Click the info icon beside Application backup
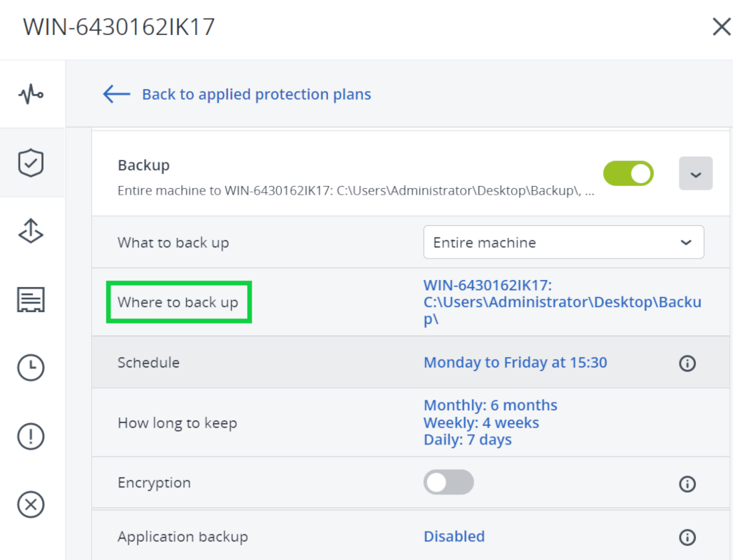This screenshot has width=733, height=560. [687, 538]
